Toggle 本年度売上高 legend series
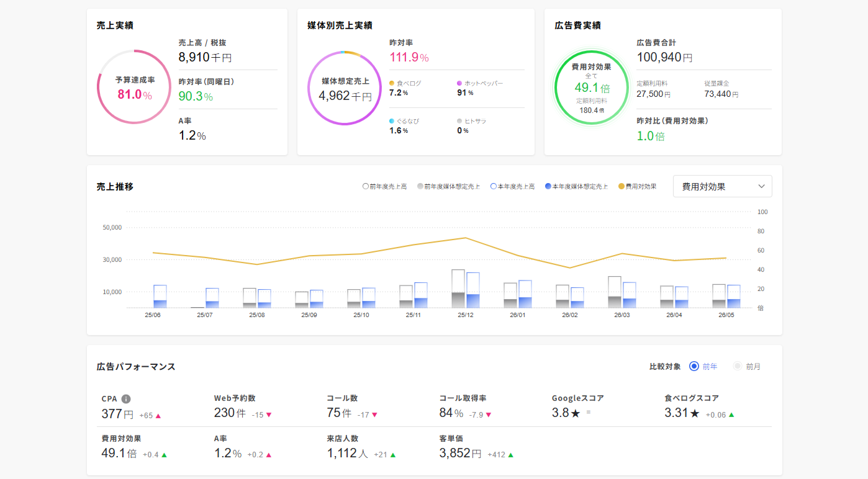The image size is (868, 479). pyautogui.click(x=512, y=186)
